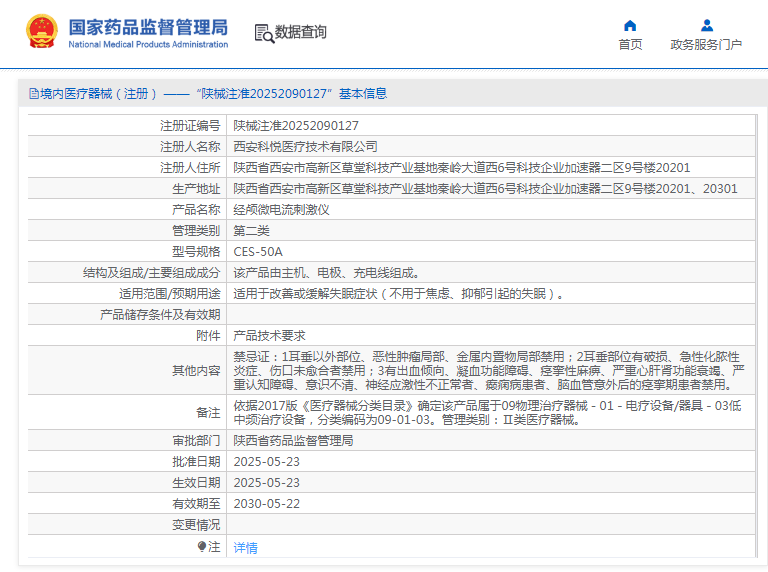Select model CES-50A value
This screenshot has height=572, width=768.
258,252
